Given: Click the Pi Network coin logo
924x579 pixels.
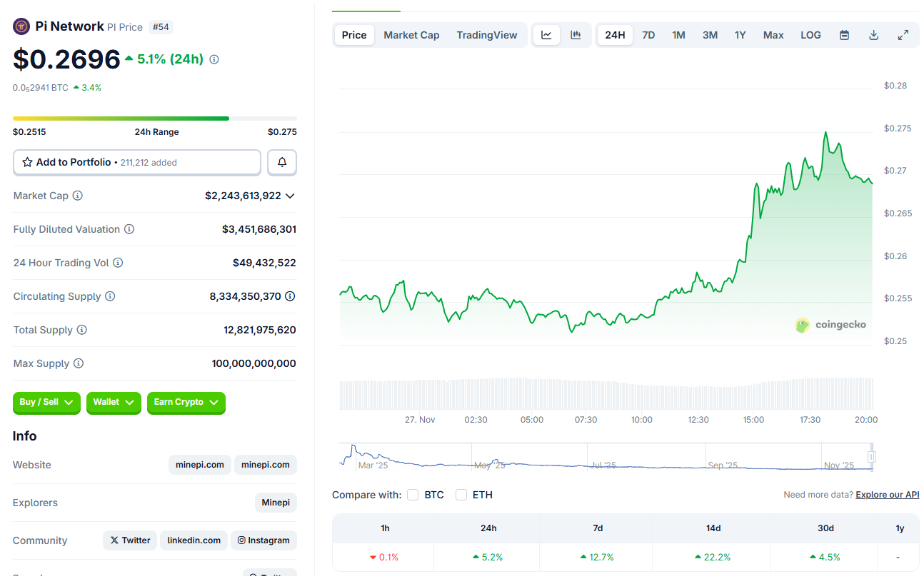Looking at the screenshot, I should click(x=21, y=26).
